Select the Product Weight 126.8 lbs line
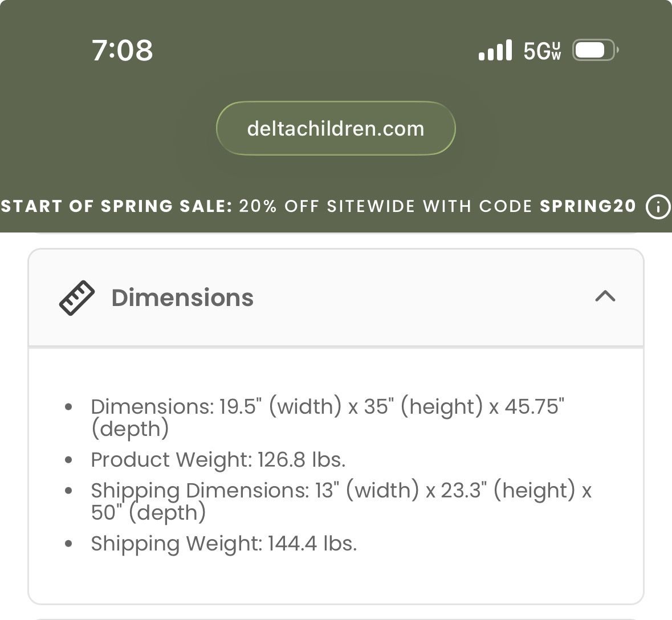 (x=218, y=460)
